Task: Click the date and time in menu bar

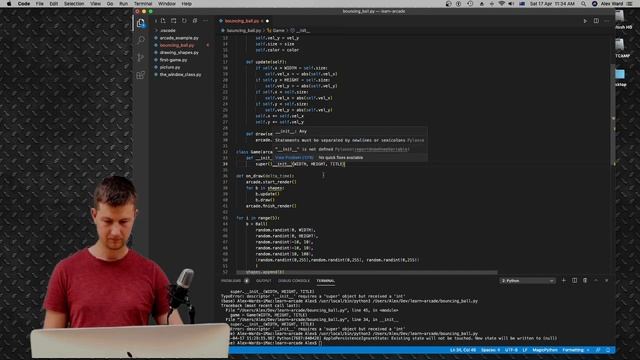Action: tap(552, 4)
